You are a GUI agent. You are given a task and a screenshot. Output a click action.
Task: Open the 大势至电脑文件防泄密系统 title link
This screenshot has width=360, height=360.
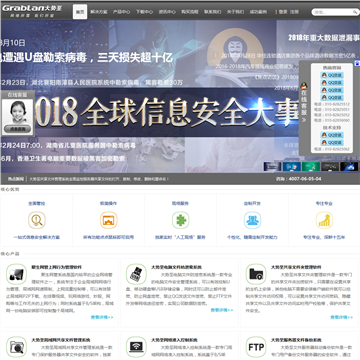tap(177, 267)
